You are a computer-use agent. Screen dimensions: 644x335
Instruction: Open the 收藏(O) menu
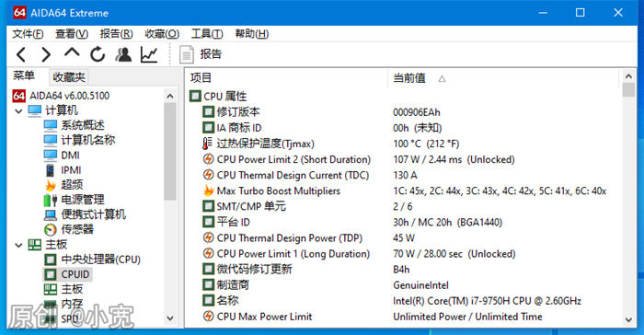(162, 34)
